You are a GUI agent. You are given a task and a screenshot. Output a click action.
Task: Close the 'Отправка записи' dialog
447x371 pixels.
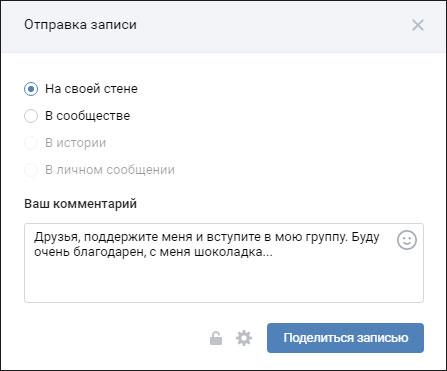click(418, 25)
